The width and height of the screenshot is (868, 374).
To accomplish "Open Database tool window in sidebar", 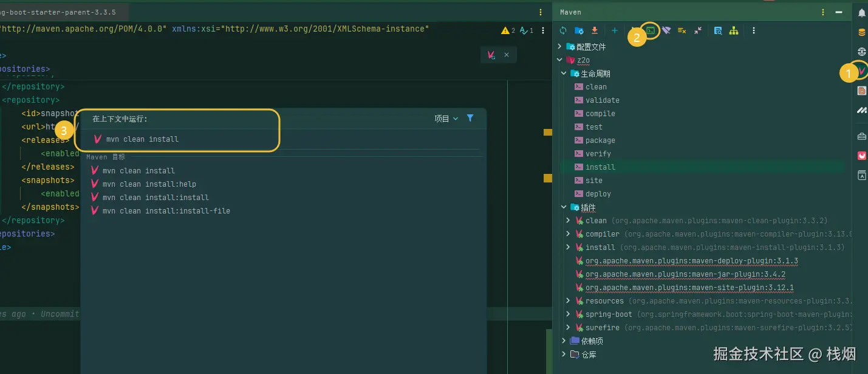I will pos(861,32).
